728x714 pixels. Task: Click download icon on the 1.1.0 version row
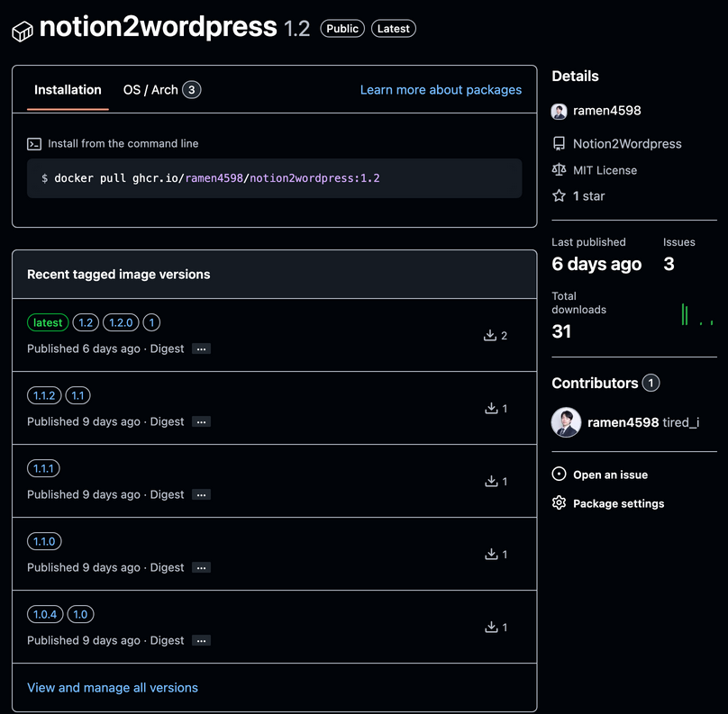491,554
